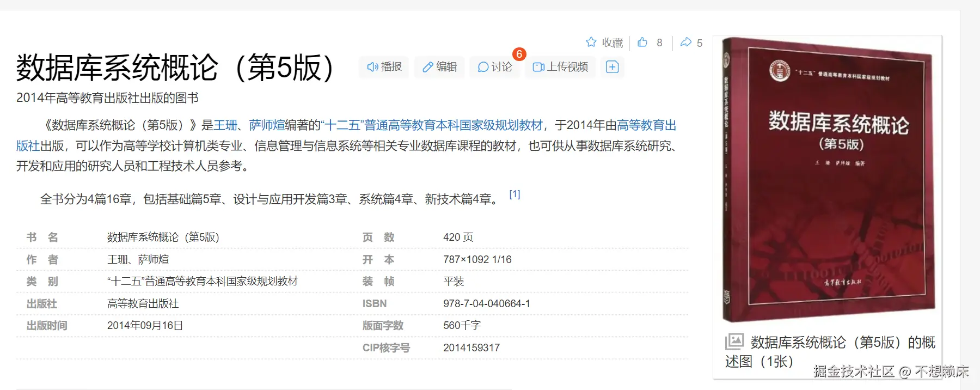Click the page count value 420 页
Image resolution: width=980 pixels, height=390 pixels.
tap(458, 237)
